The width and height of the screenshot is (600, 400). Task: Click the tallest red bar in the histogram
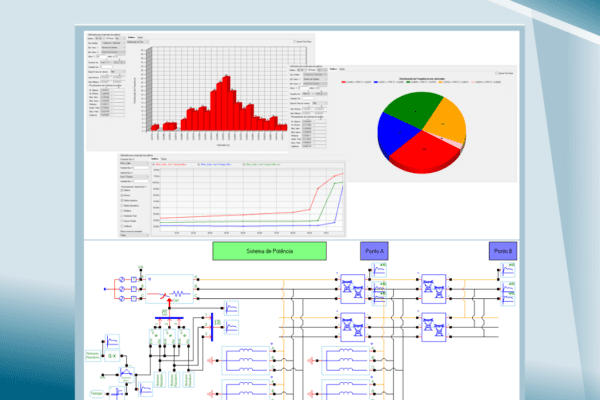coord(227,103)
